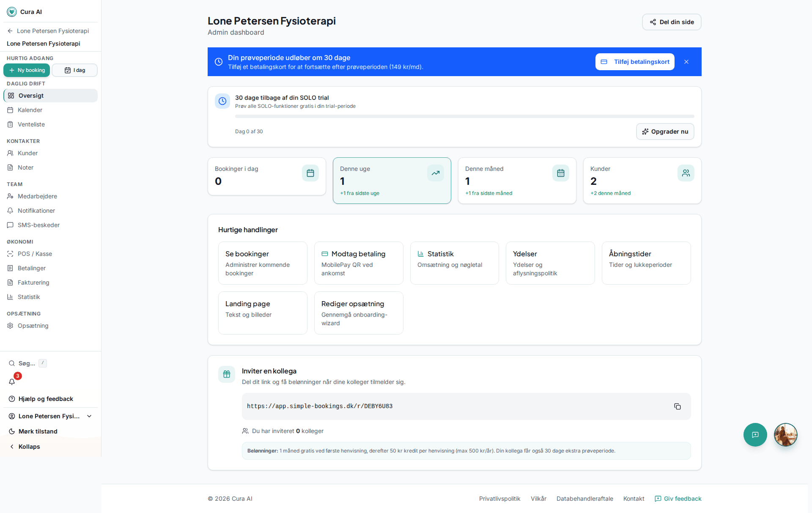The height and width of the screenshot is (513, 812).
Task: Toggle Mørk tilstand dark mode
Action: (x=51, y=431)
